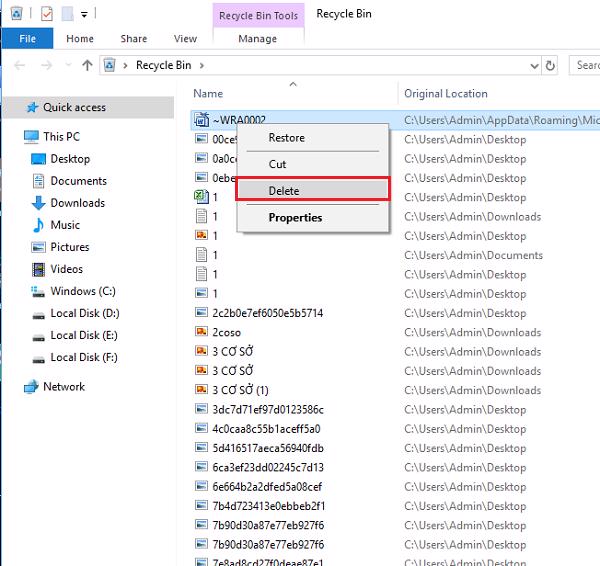Expand the chevron before Recycle Bin in address bar
This screenshot has height=566, width=600.
pyautogui.click(x=125, y=65)
